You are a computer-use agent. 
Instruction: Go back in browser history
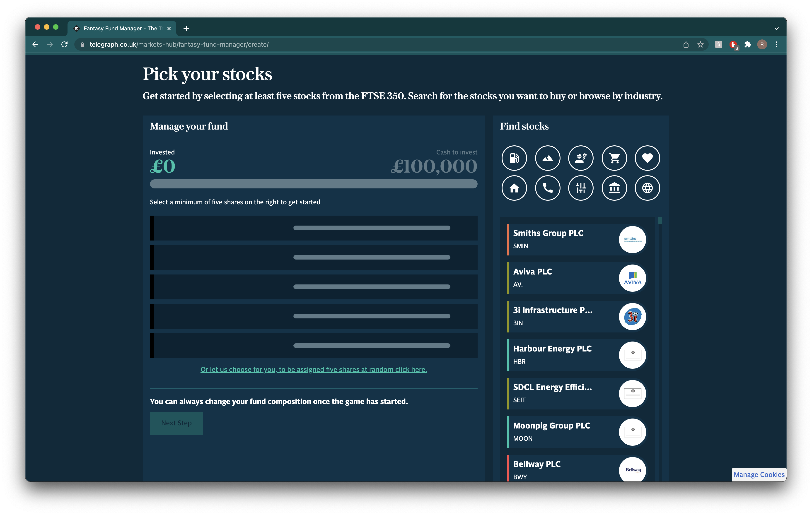(35, 44)
